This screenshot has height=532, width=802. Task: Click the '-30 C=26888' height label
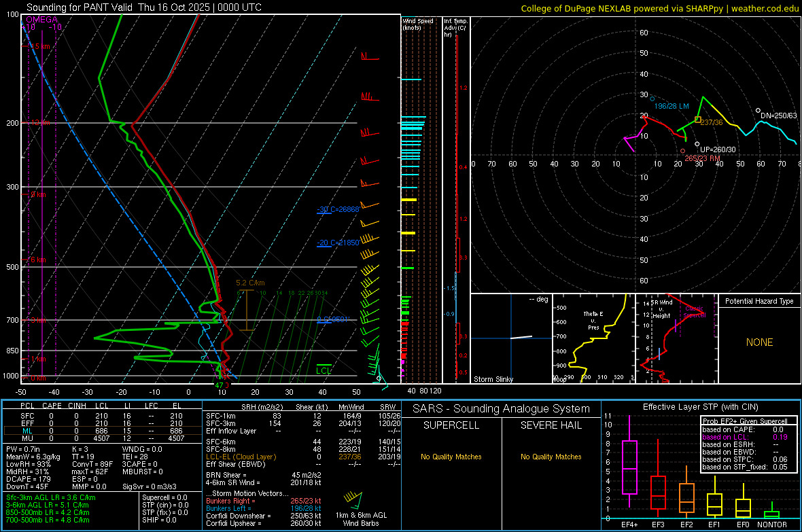[x=338, y=209]
